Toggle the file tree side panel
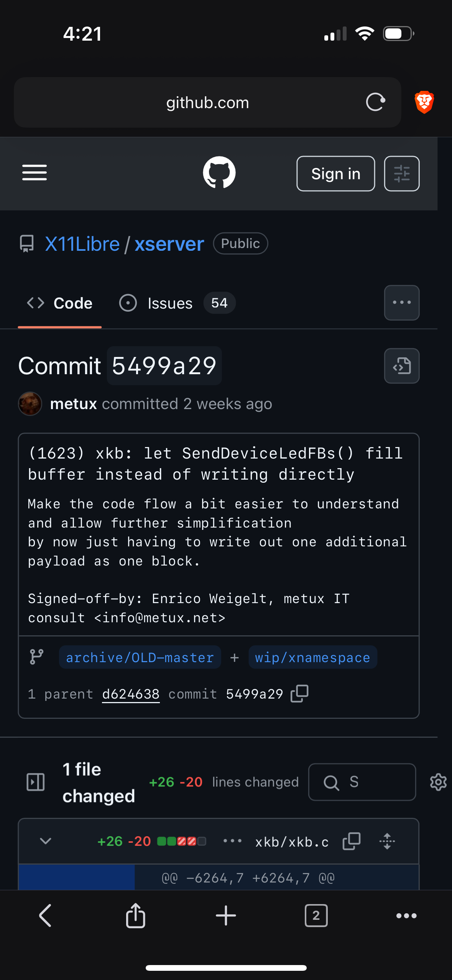Image resolution: width=452 pixels, height=980 pixels. coord(36,782)
